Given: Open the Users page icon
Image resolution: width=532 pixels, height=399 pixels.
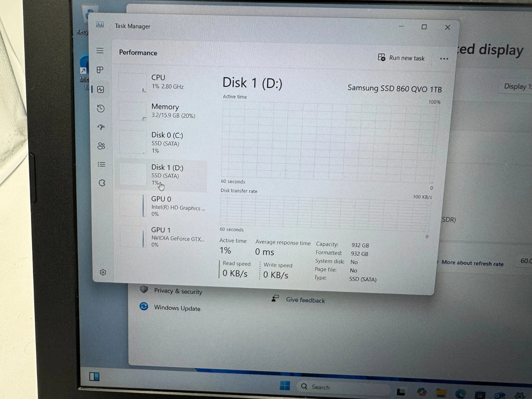Looking at the screenshot, I should point(101,146).
